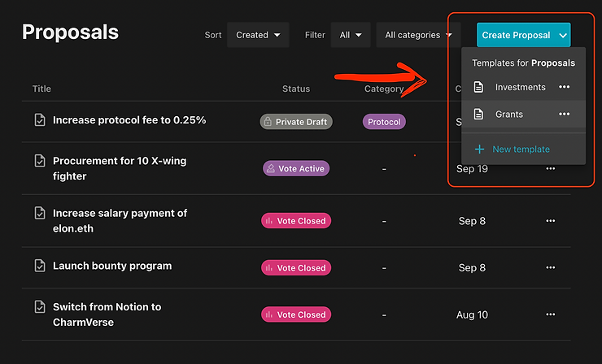
Task: Select the Grants template menu item
Action: 509,114
